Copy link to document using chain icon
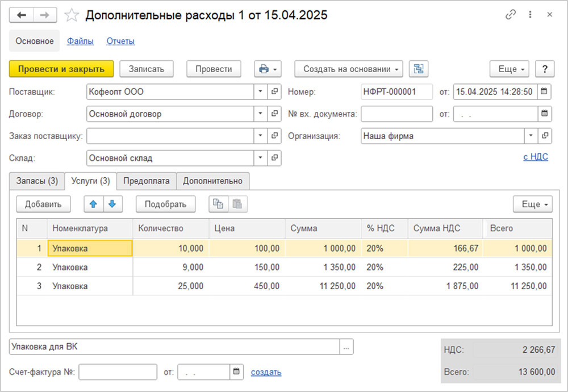Image resolution: width=568 pixels, height=392 pixels. coord(511,15)
